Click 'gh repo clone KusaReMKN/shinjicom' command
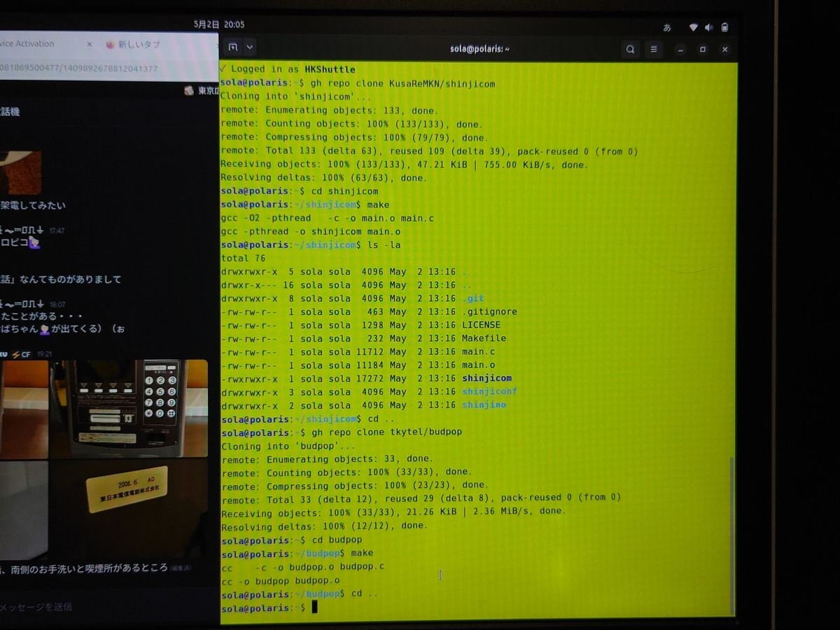 [x=402, y=83]
